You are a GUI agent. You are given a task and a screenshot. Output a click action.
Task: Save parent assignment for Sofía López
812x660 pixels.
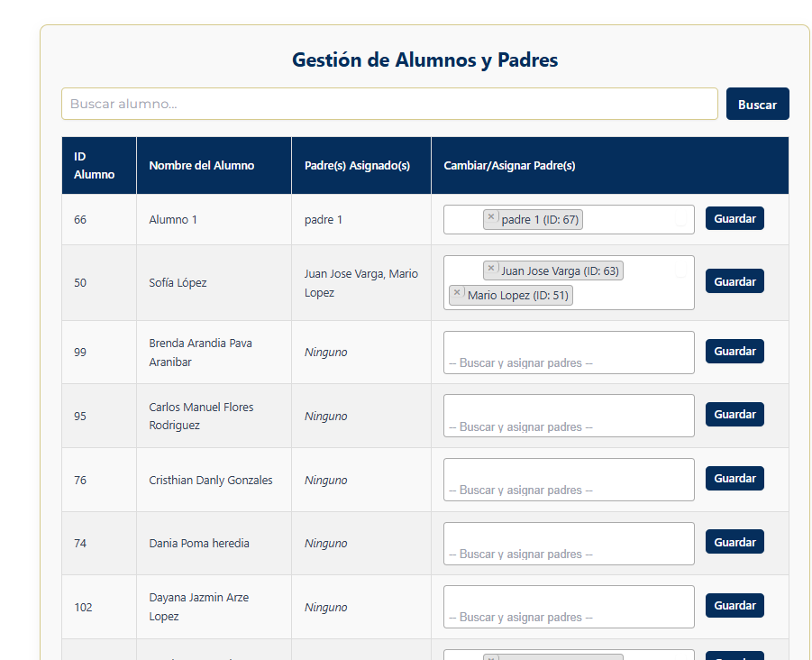coord(734,281)
